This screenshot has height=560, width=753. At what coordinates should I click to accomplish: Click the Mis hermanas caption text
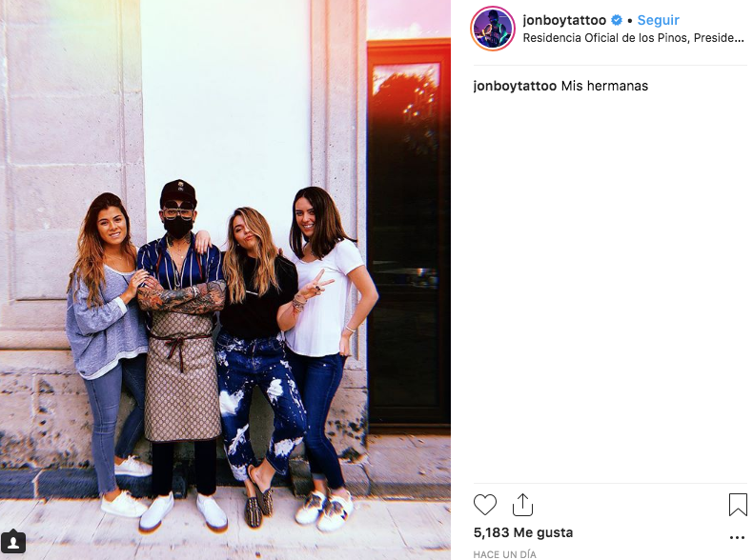(x=604, y=86)
